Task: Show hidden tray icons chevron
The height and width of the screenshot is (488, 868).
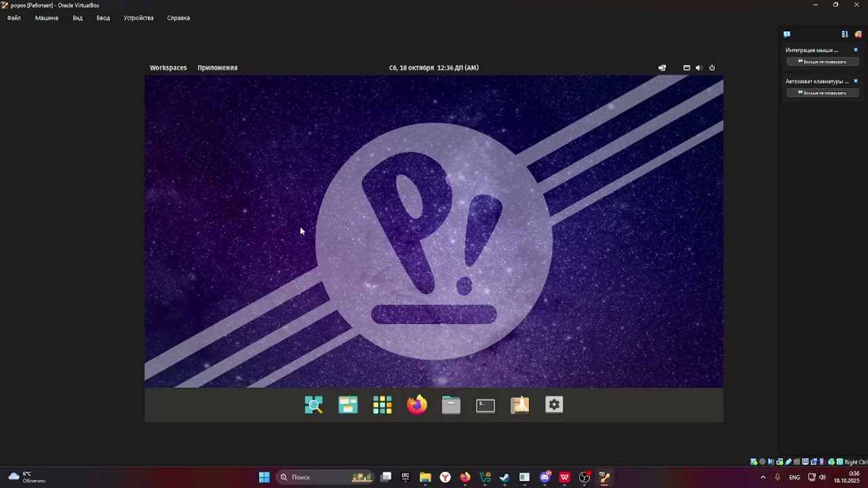Action: click(x=763, y=477)
